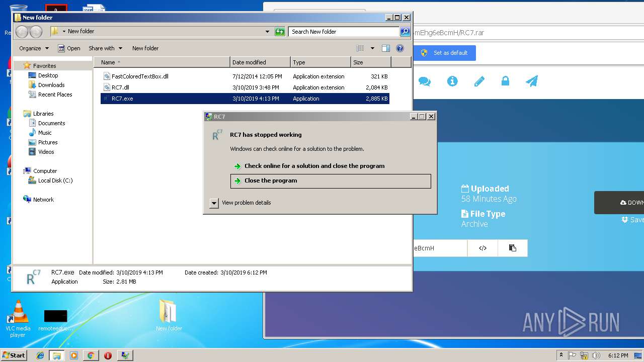
Task: Open the Share with dropdown
Action: [x=106, y=48]
